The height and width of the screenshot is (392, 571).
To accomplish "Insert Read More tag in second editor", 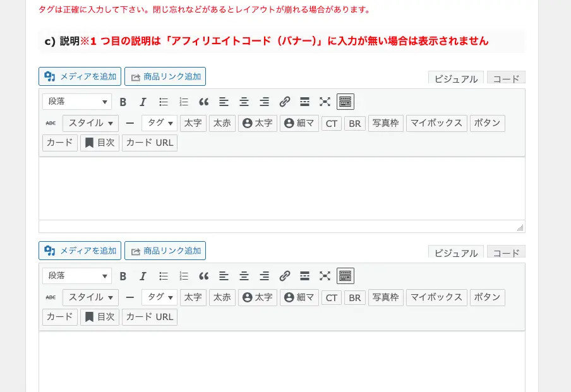I will [304, 276].
